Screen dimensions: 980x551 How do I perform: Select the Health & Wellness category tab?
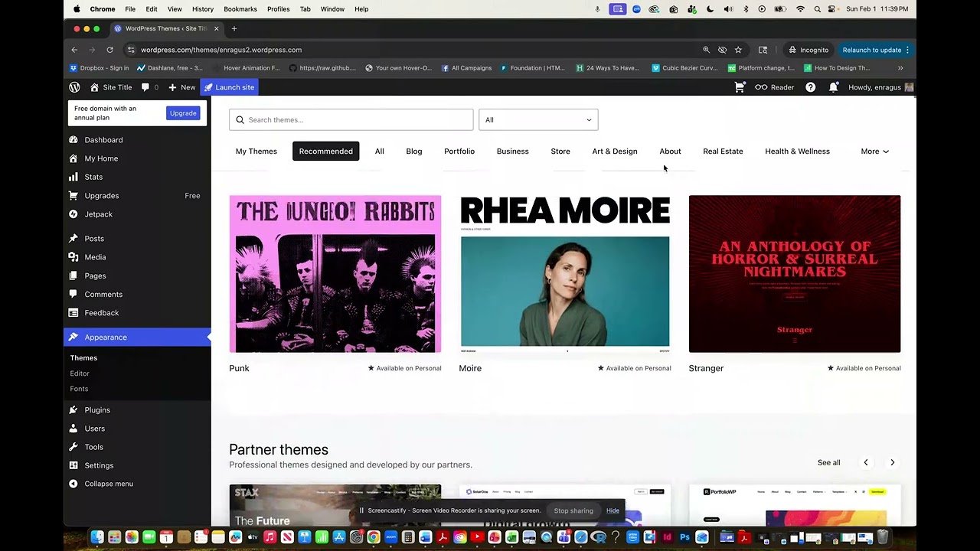tap(798, 152)
